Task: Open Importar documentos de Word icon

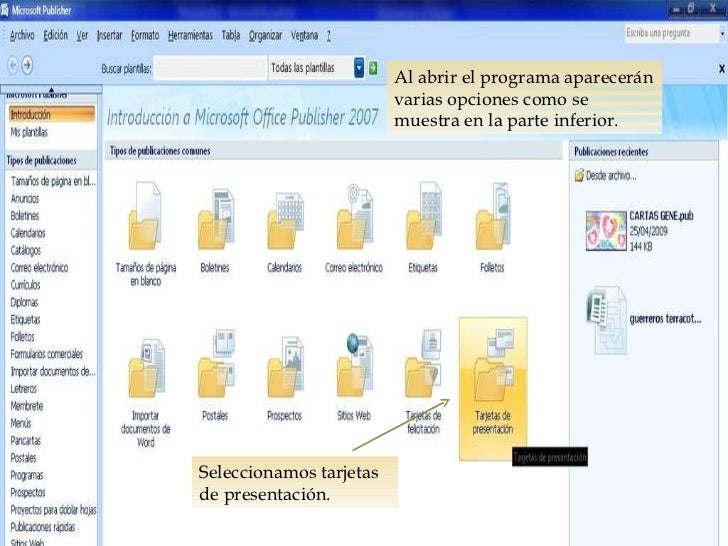Action: (146, 368)
